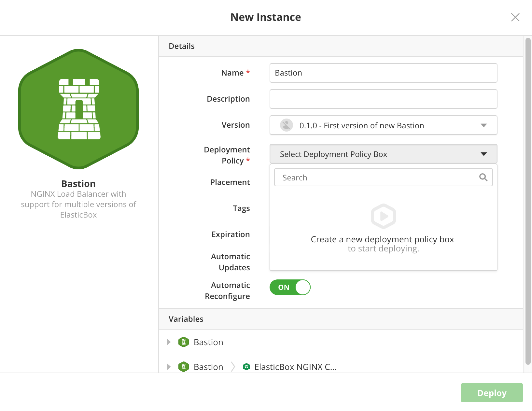Click the search magnifier icon in policy dropdown

click(483, 177)
